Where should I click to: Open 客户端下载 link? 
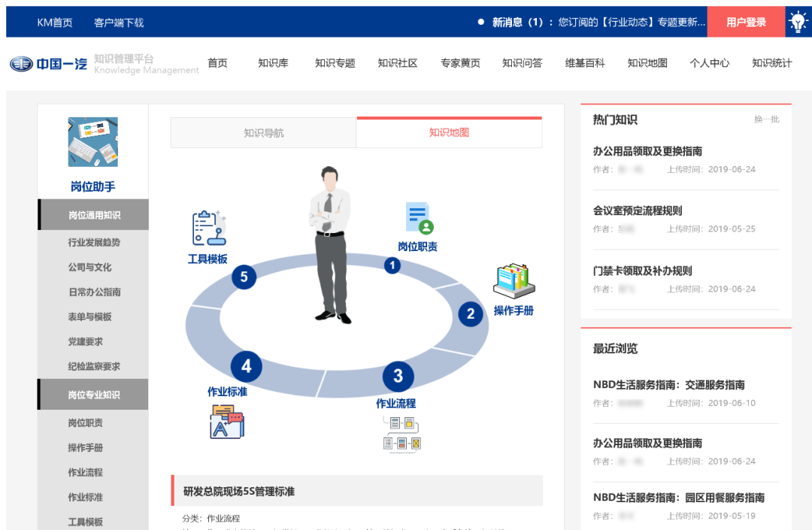[119, 23]
